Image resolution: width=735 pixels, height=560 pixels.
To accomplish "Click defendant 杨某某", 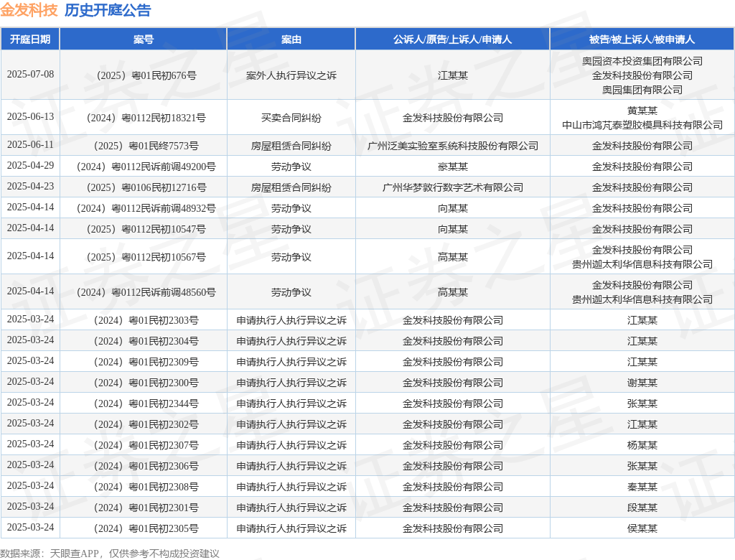I will 642,445.
